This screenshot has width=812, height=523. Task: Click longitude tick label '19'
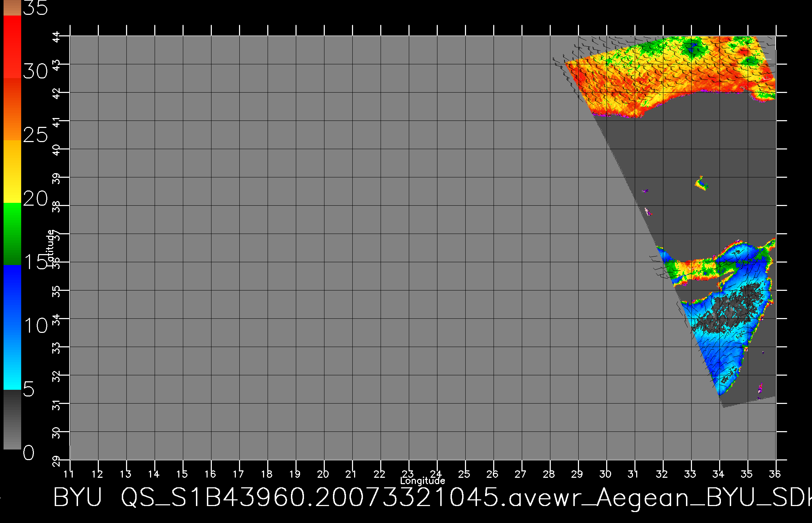pos(295,474)
